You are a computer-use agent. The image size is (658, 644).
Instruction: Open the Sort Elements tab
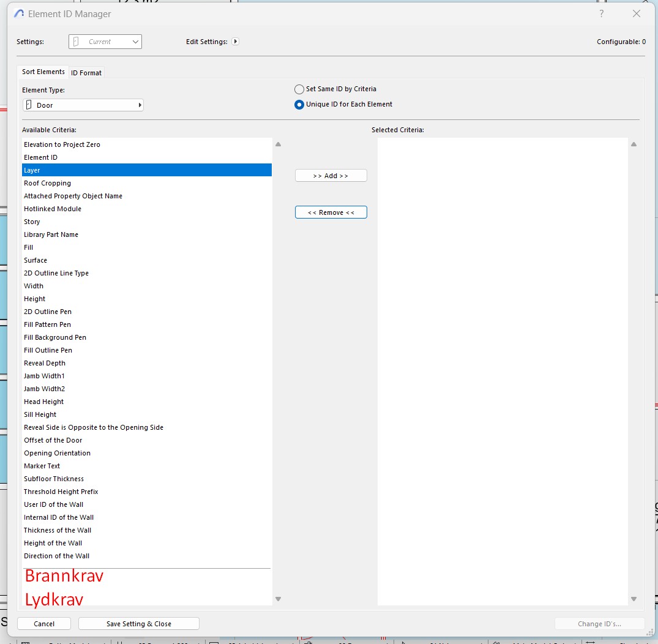click(43, 72)
